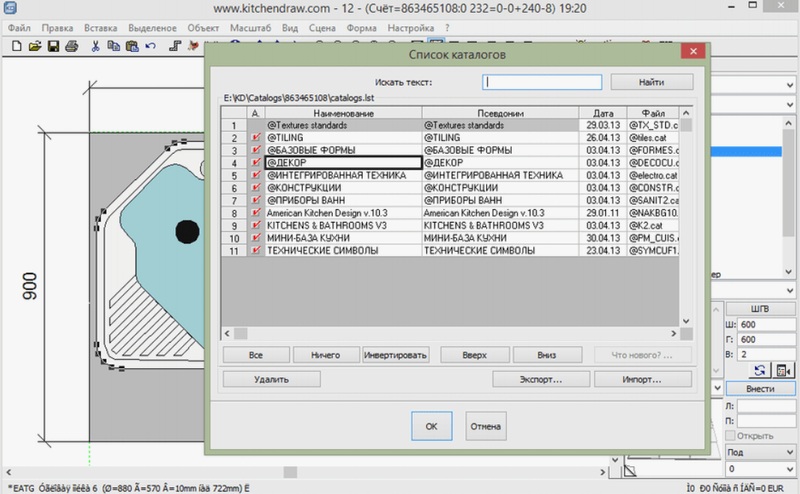Click the Удалить button
Image resolution: width=800 pixels, height=494 pixels.
pos(271,379)
